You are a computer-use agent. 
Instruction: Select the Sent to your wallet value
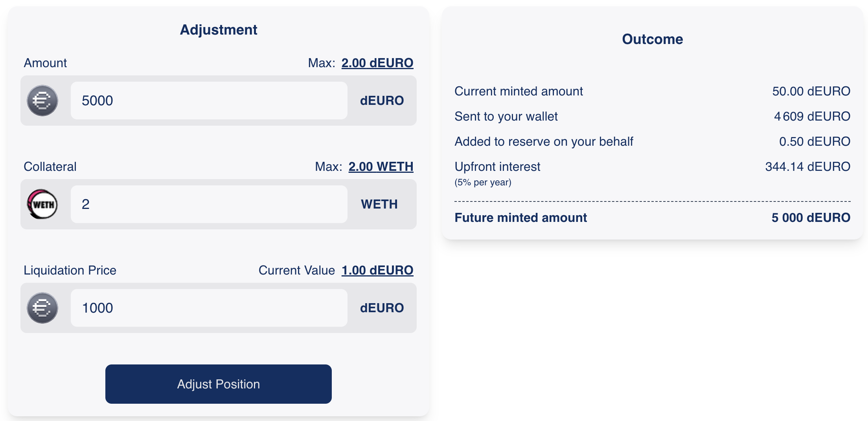pyautogui.click(x=812, y=116)
